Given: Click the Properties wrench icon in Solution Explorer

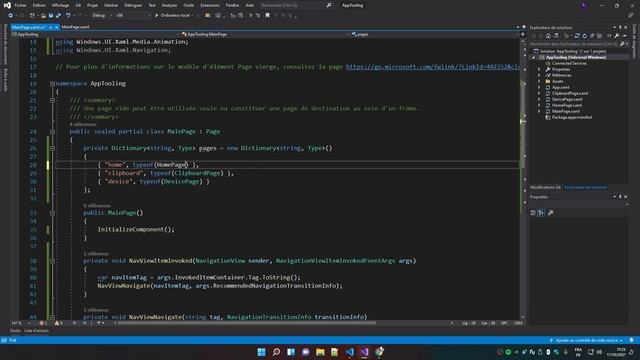Looking at the screenshot, I should pyautogui.click(x=617, y=36).
